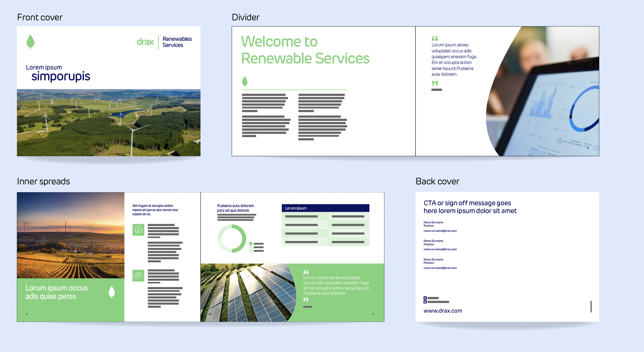Screen dimensions: 644x352
Task: Select the 'Front cover' label
Action: tap(40, 17)
